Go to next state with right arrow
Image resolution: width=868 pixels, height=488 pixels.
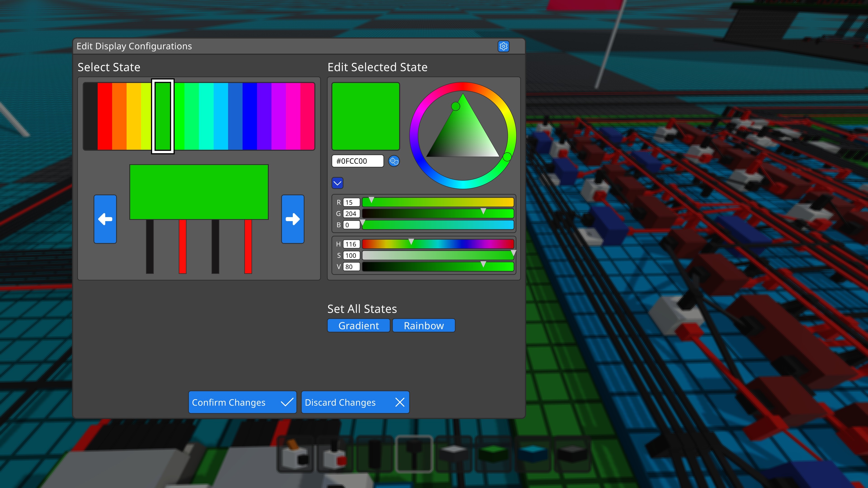click(x=292, y=219)
